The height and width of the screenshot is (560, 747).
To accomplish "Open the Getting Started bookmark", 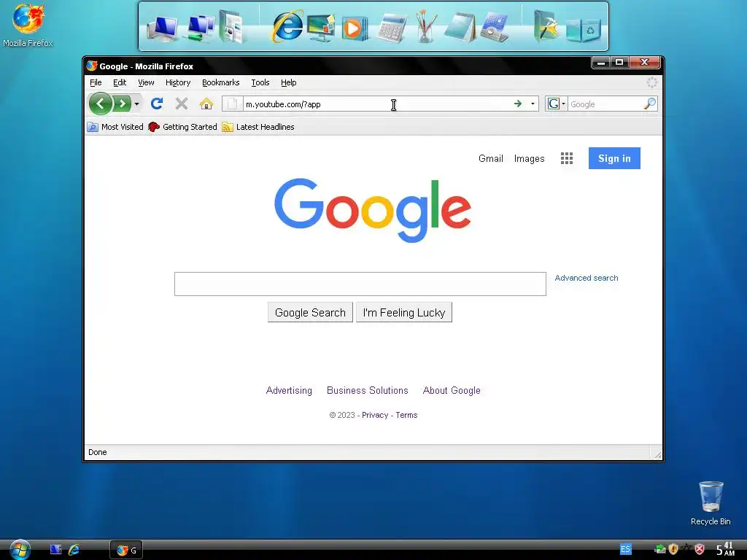I will tap(182, 127).
